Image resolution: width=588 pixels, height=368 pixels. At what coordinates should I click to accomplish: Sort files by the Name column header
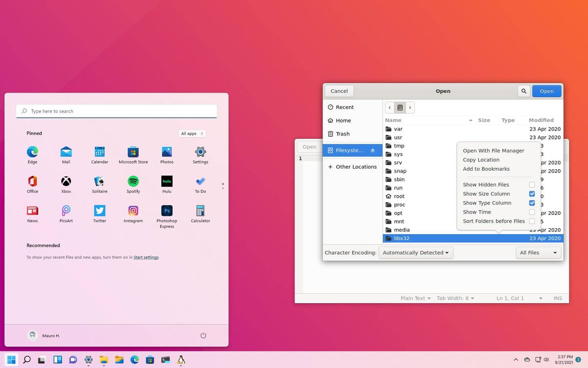click(x=393, y=120)
